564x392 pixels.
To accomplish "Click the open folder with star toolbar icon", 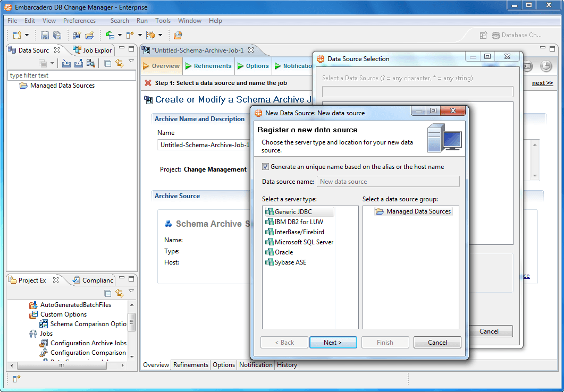I will point(89,35).
